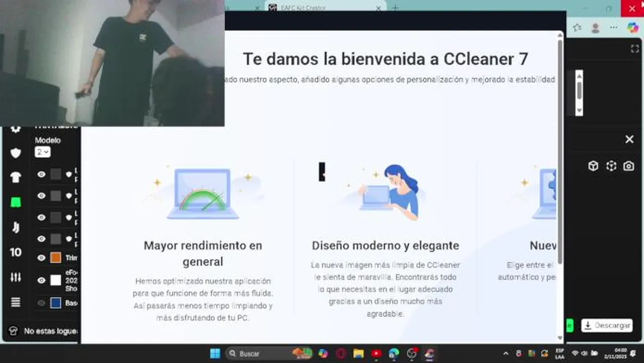Viewport: 644px width, 363px height.
Task: Click down arrow of small white scrollbar
Action: pos(579,110)
